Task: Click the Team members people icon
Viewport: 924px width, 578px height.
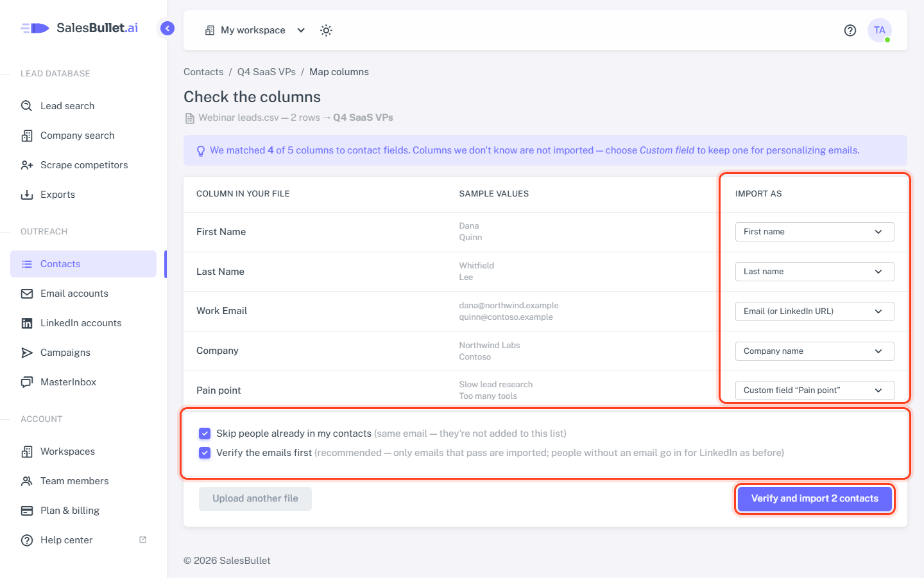Action: (x=27, y=481)
